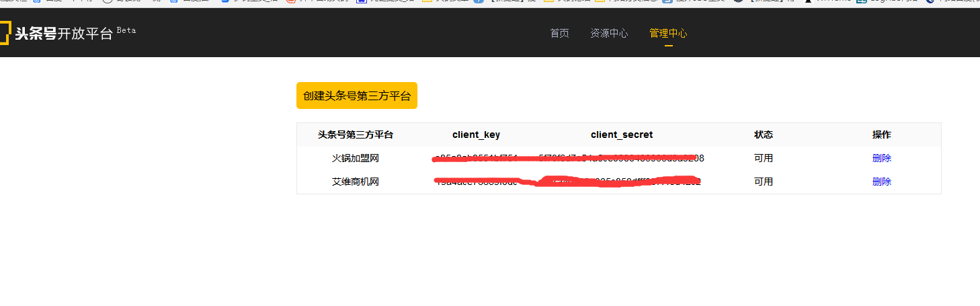The width and height of the screenshot is (980, 306).
Task: Click the 创建头条号第三方平台 button
Action: pos(357,95)
